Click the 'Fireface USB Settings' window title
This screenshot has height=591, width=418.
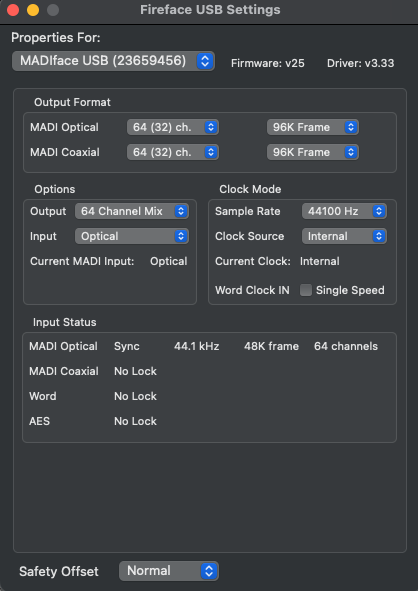(210, 10)
